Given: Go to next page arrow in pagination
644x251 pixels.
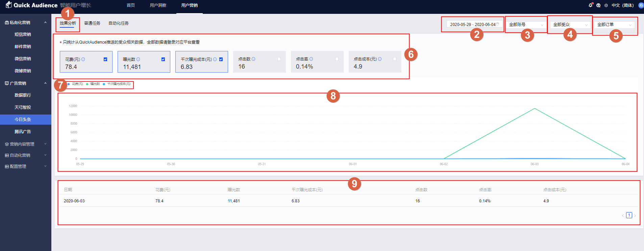Looking at the screenshot, I should point(635,216).
